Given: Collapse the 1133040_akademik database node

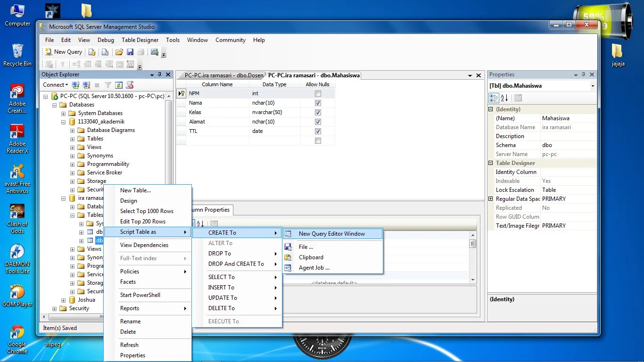Looking at the screenshot, I should tap(63, 122).
